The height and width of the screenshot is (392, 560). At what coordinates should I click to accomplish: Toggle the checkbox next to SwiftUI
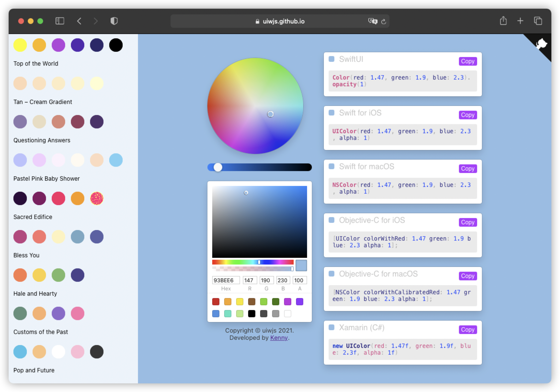(332, 59)
